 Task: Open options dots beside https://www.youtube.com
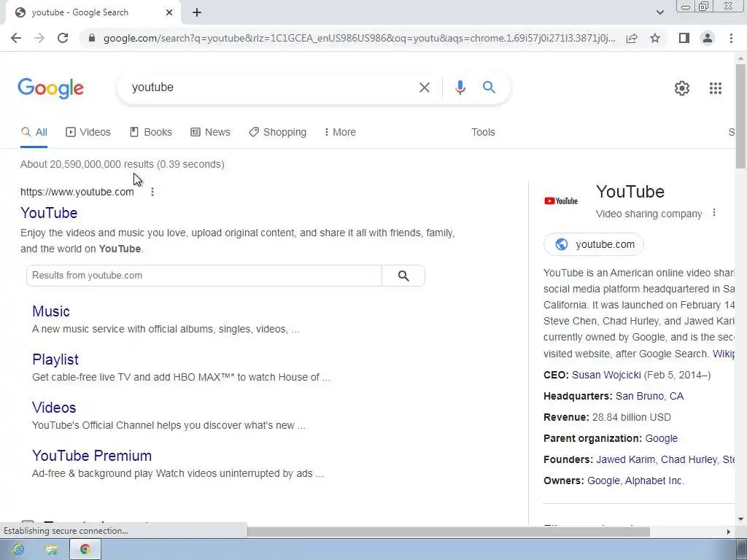[152, 192]
